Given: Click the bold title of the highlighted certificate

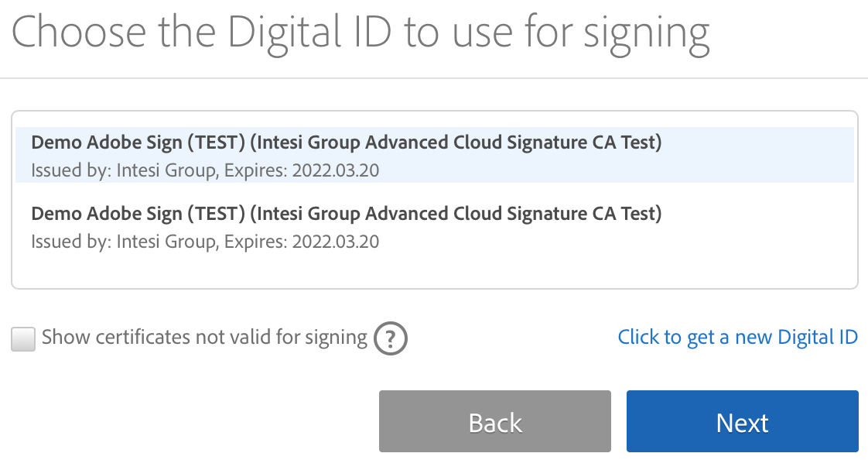Looking at the screenshot, I should pos(346,143).
